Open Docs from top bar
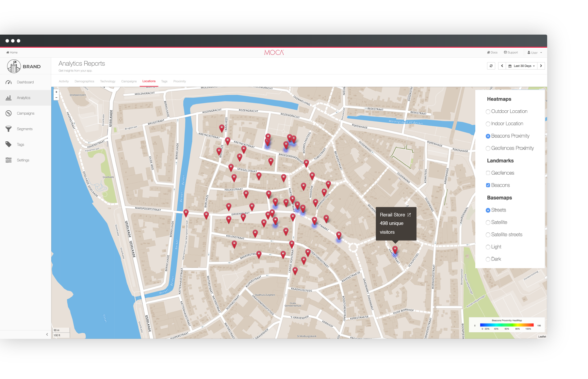Image resolution: width=588 pixels, height=379 pixels. [x=492, y=52]
